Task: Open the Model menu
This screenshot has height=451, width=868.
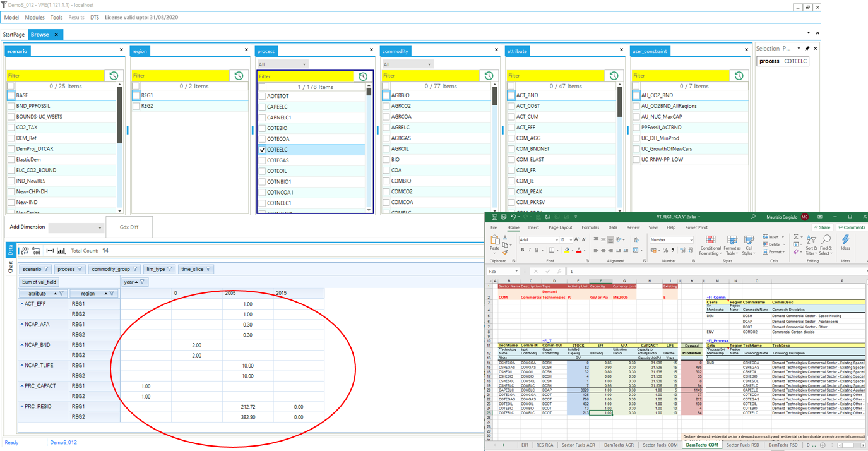Action: (11, 18)
